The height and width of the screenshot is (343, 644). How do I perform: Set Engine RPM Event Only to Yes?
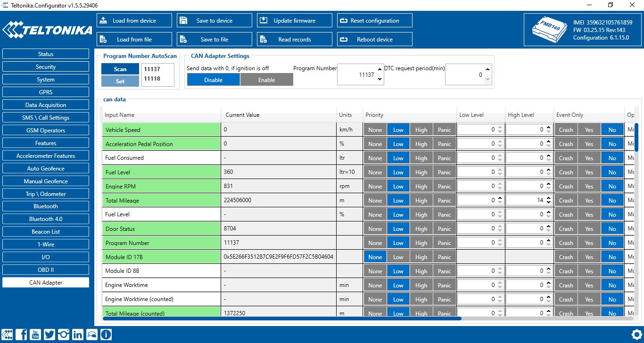(x=589, y=187)
